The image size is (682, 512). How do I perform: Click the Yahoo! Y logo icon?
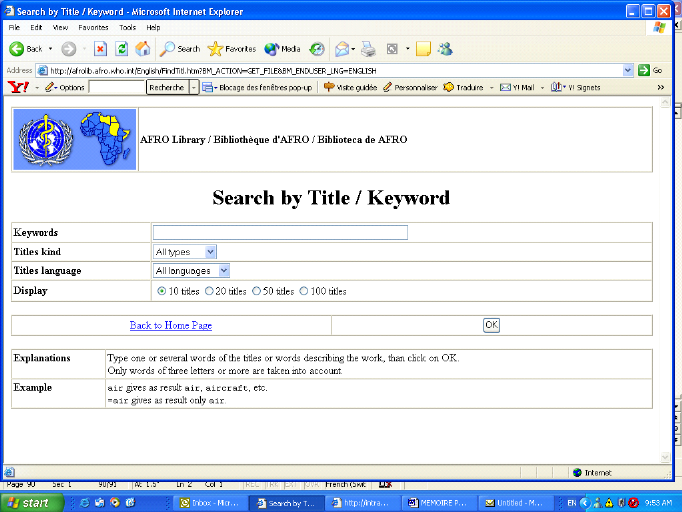(x=18, y=87)
